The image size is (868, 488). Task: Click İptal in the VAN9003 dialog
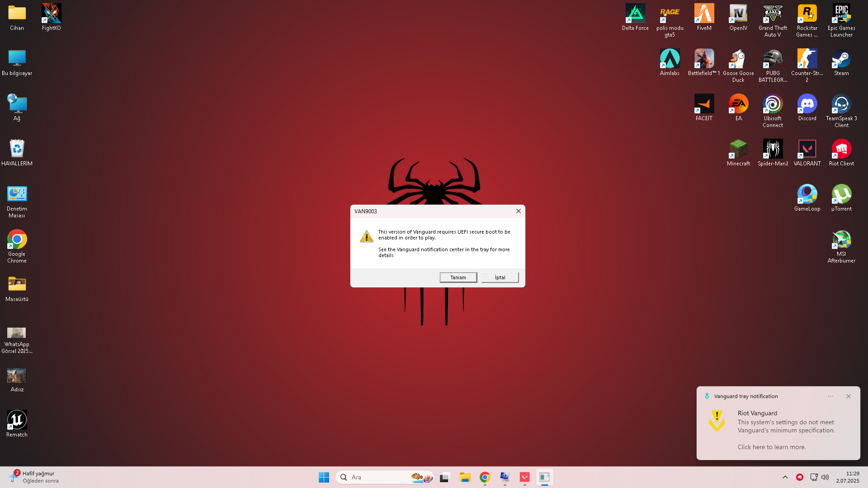tap(500, 277)
